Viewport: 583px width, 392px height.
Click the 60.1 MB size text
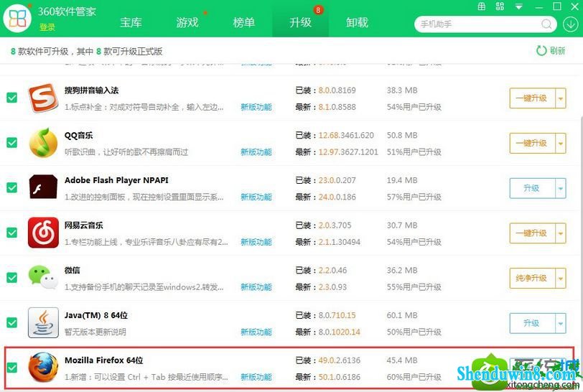click(402, 315)
